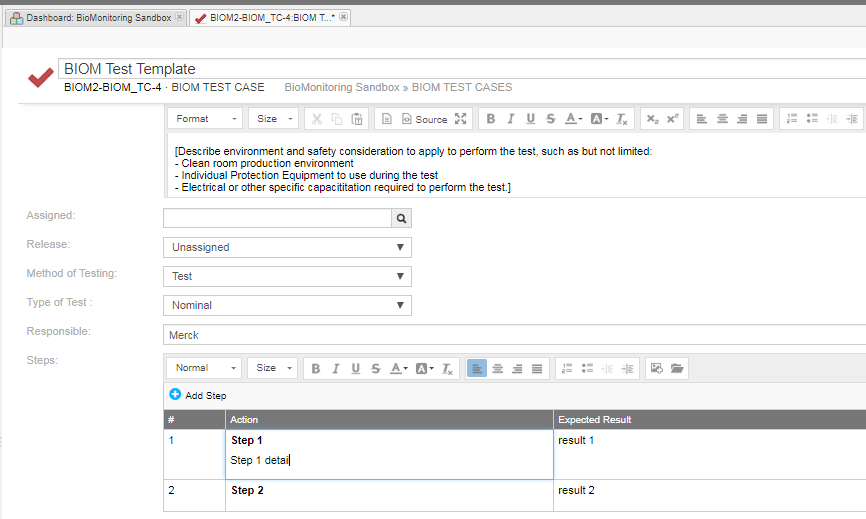Screen dimensions: 866x519
Task: Open BioMonitoring Sandbox breadcrumb link
Action: 342,87
